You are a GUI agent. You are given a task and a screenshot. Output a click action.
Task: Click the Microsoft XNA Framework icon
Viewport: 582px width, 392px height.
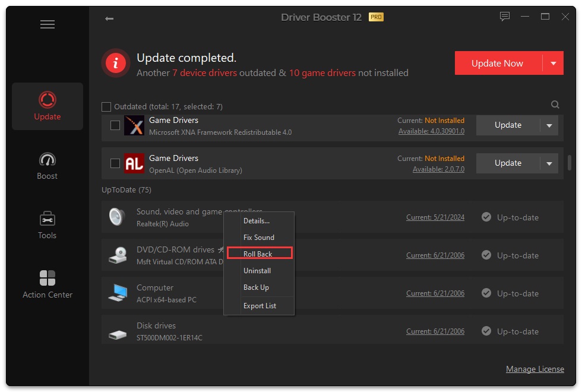coord(134,125)
